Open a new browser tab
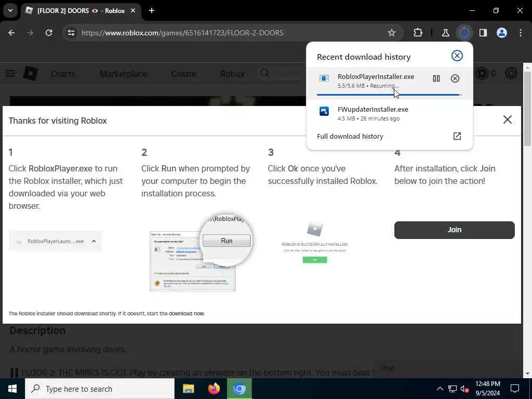 (x=152, y=11)
